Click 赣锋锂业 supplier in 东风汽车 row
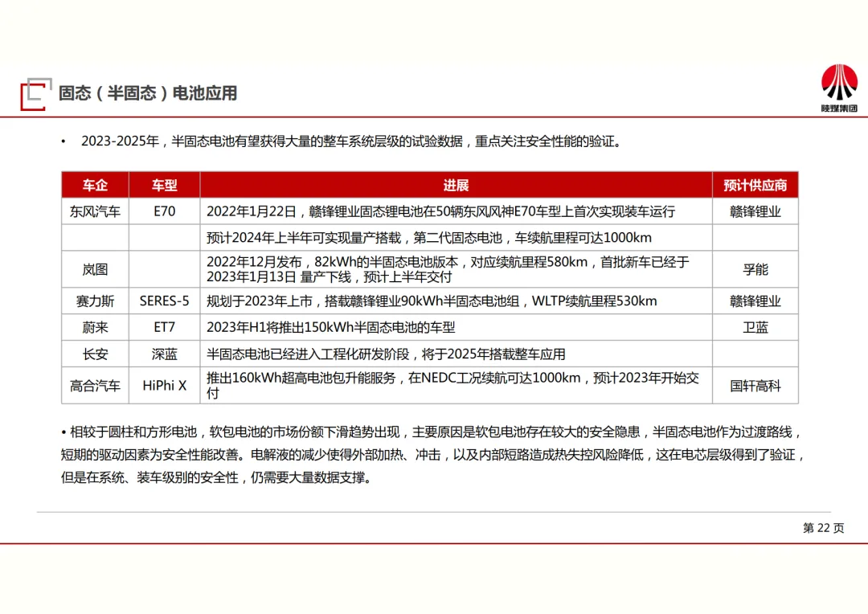 click(x=755, y=211)
